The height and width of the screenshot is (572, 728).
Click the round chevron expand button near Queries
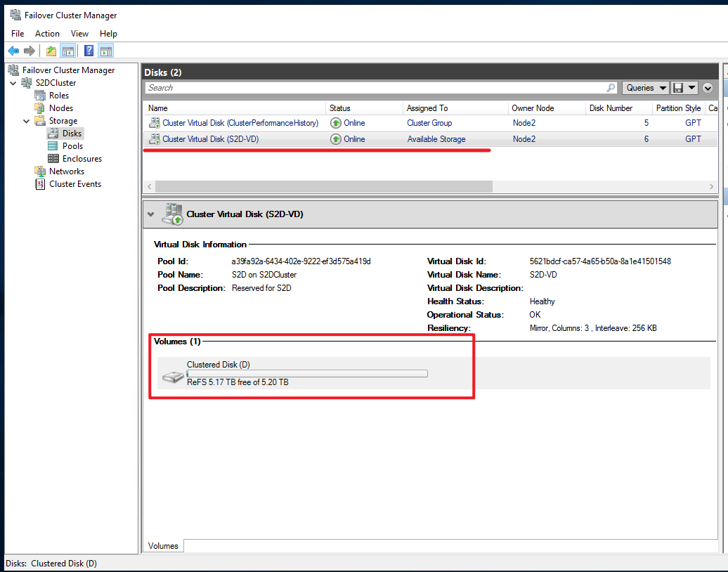coord(708,88)
